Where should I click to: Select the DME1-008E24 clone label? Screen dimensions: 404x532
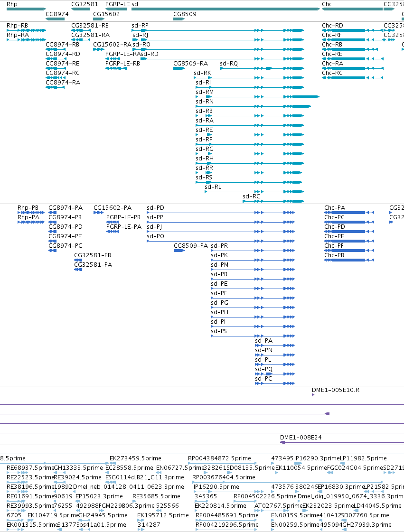(x=301, y=438)
